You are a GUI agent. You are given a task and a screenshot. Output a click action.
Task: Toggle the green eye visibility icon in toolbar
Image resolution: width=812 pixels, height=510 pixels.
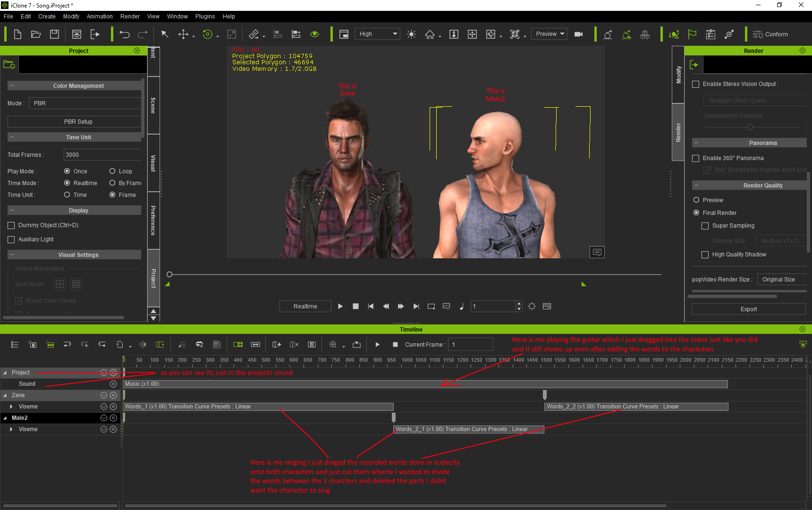tap(315, 34)
